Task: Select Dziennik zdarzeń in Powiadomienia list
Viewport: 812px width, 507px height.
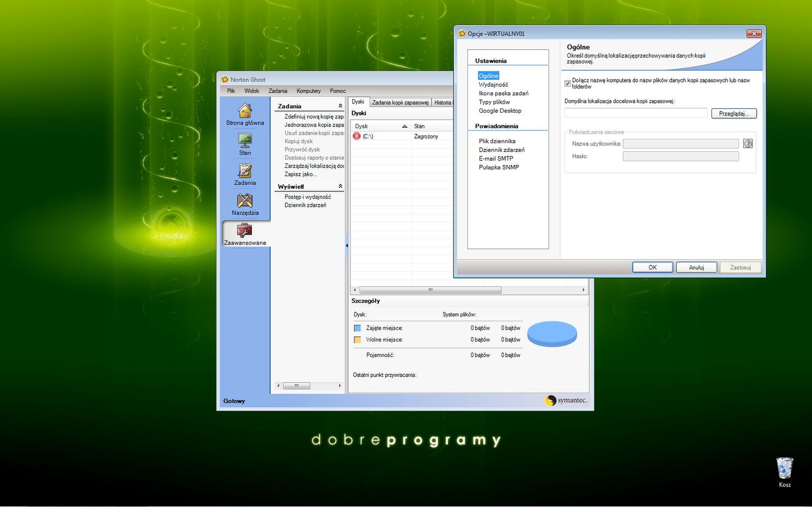Action: 502,150
